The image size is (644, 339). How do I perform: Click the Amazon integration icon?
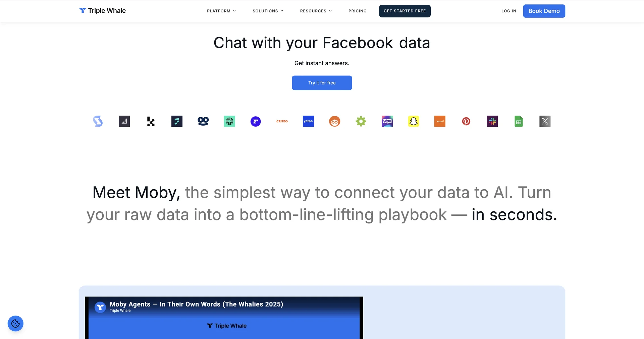[x=440, y=121]
